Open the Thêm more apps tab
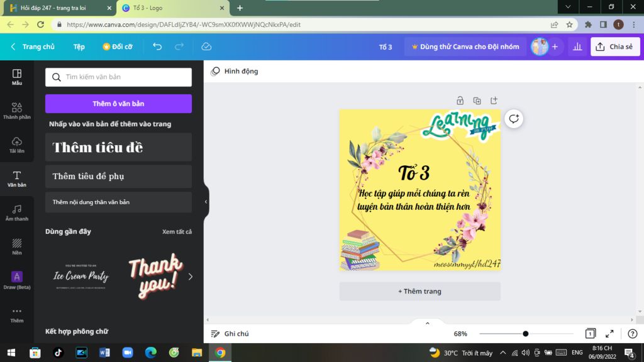644x362 pixels. click(17, 315)
